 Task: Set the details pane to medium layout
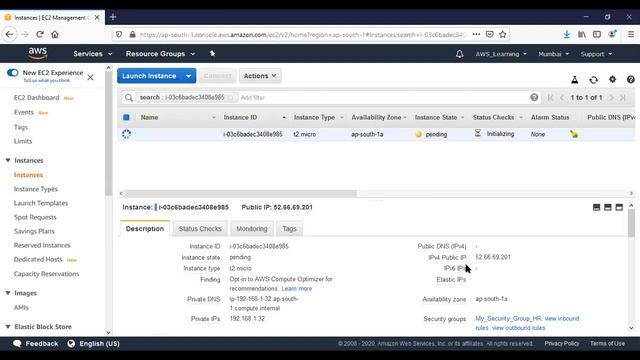[608, 207]
